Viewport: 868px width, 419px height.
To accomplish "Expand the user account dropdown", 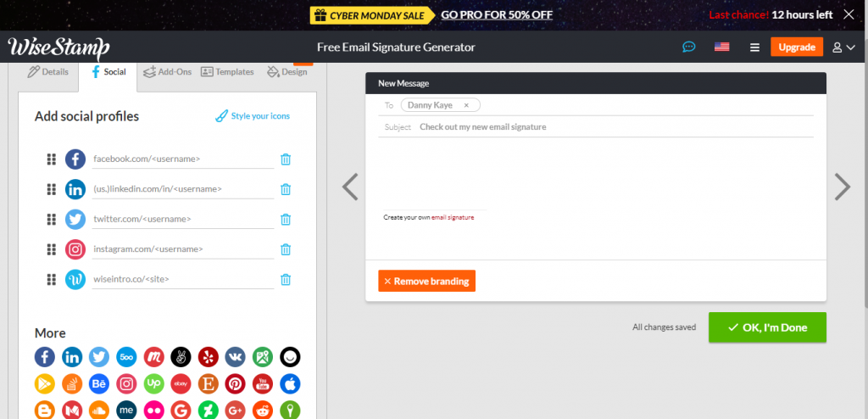I will click(844, 47).
